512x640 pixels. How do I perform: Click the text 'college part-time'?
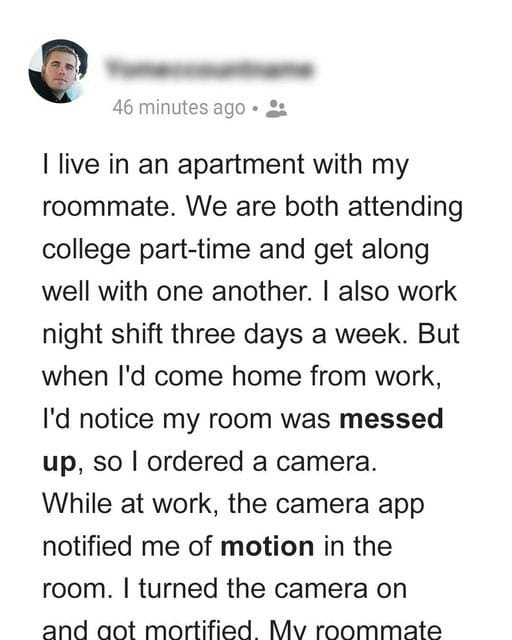click(146, 250)
